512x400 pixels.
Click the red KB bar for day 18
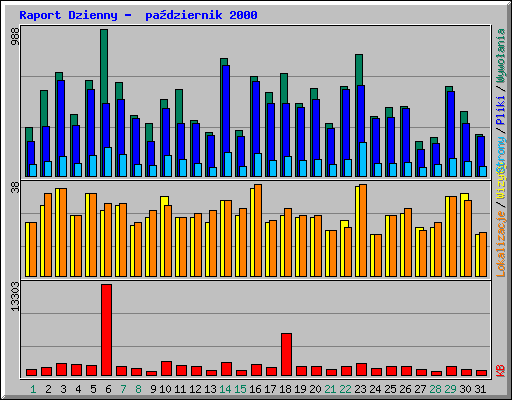[287, 354]
